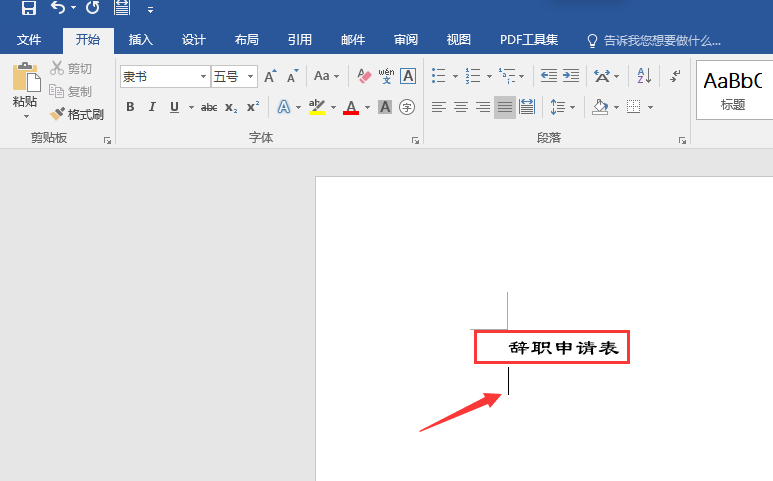The width and height of the screenshot is (773, 481).
Task: Sort text with A-Z sort icon
Action: (644, 76)
